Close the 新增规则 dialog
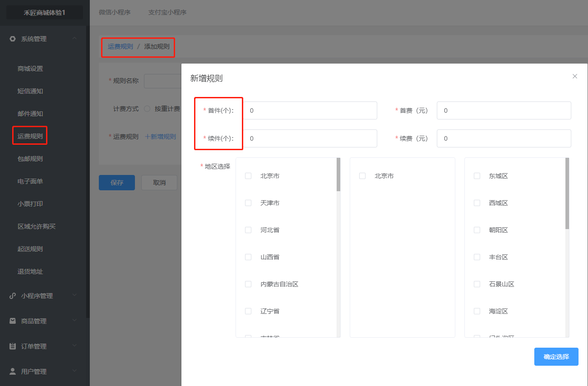The image size is (588, 386). point(575,76)
